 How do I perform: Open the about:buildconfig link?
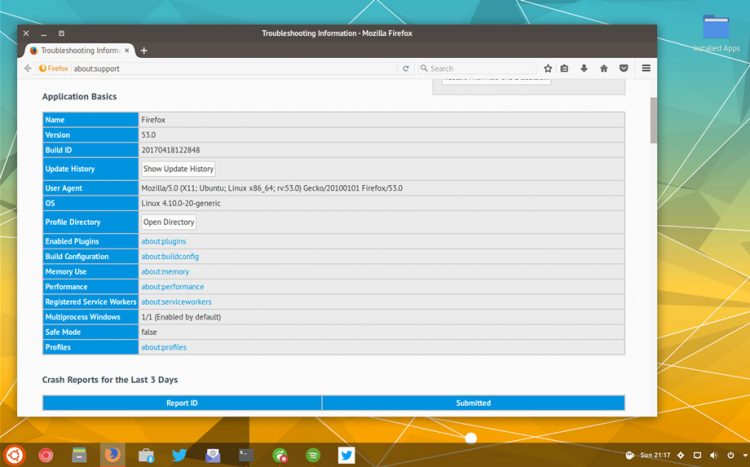pos(170,256)
